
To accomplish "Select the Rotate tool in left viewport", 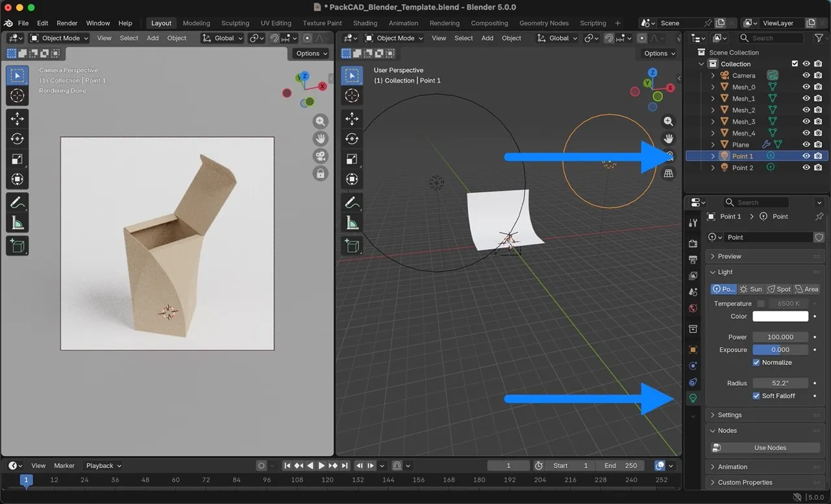I will [18, 139].
